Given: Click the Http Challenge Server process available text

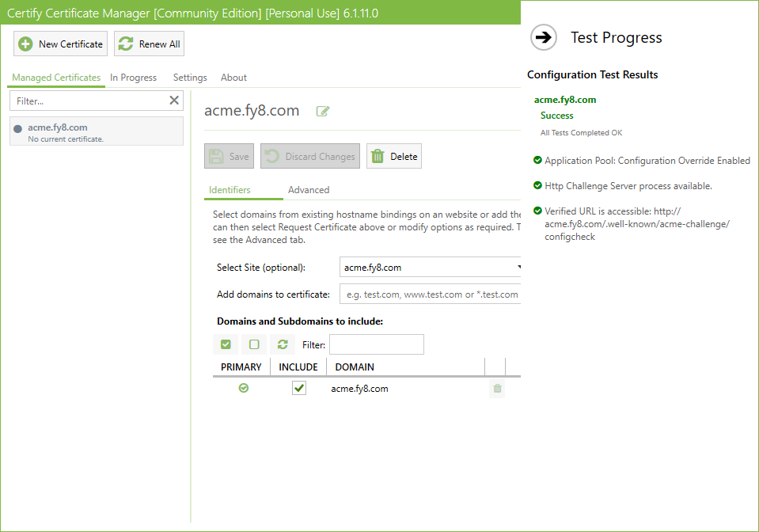Looking at the screenshot, I should click(x=628, y=186).
